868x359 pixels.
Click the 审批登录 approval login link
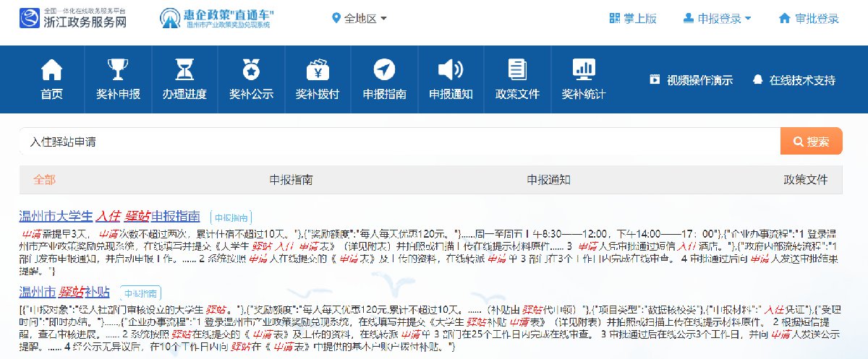click(809, 19)
